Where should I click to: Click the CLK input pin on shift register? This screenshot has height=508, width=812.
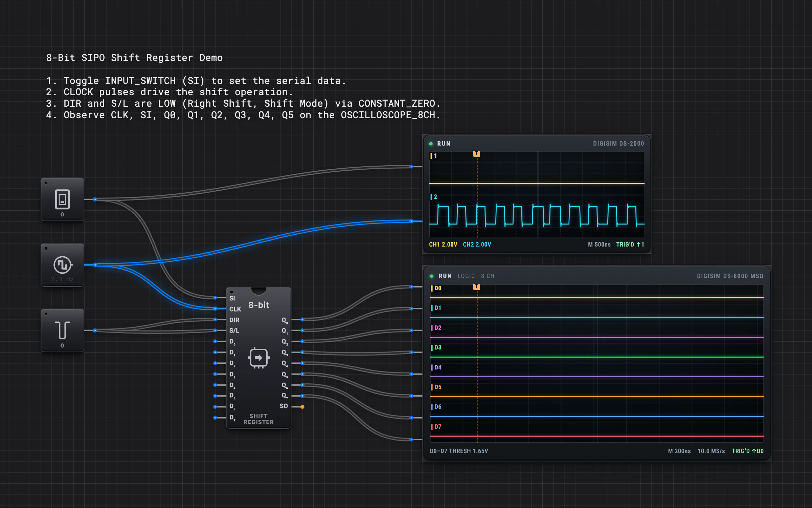[215, 309]
